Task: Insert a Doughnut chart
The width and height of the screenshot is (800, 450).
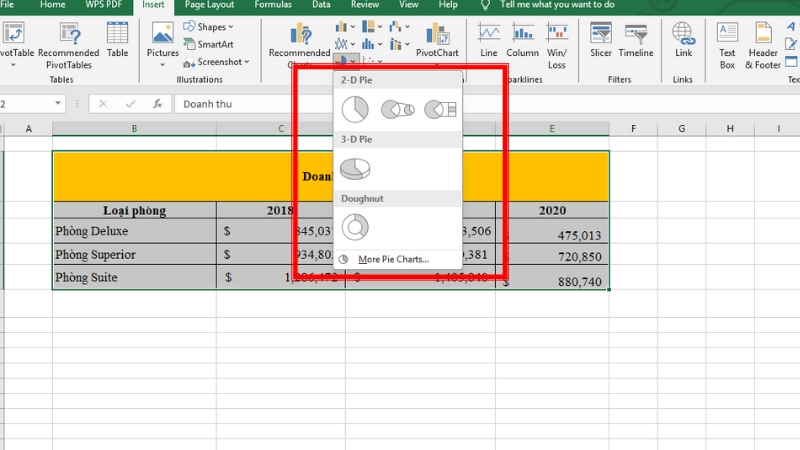Action: pyautogui.click(x=355, y=227)
